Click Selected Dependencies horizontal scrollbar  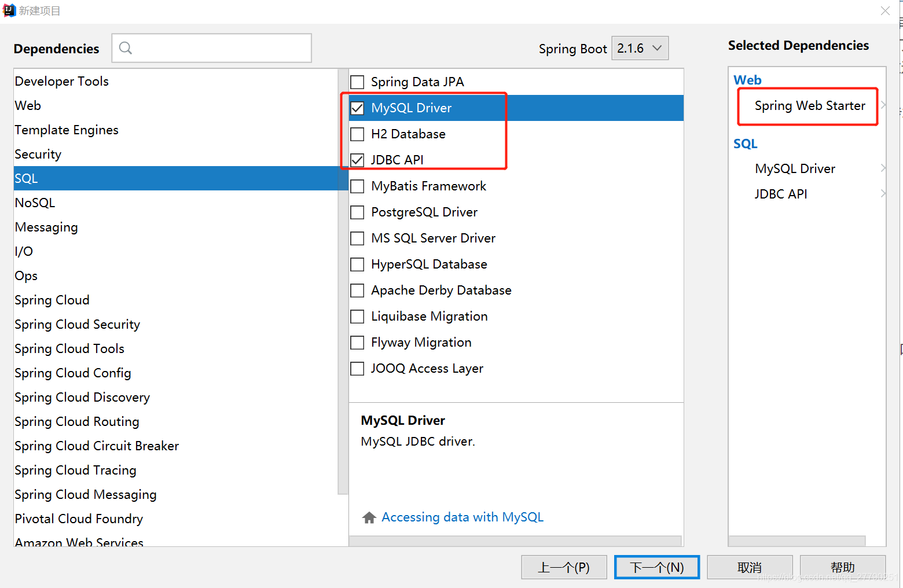point(797,541)
